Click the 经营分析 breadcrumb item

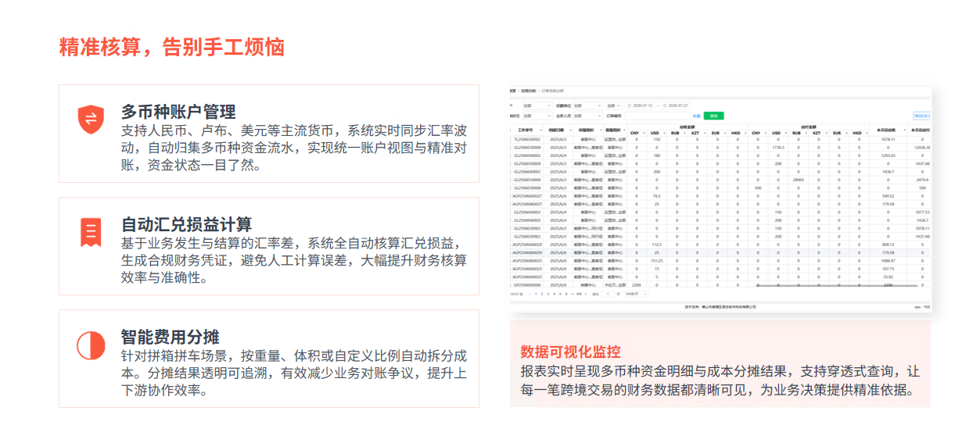528,91
